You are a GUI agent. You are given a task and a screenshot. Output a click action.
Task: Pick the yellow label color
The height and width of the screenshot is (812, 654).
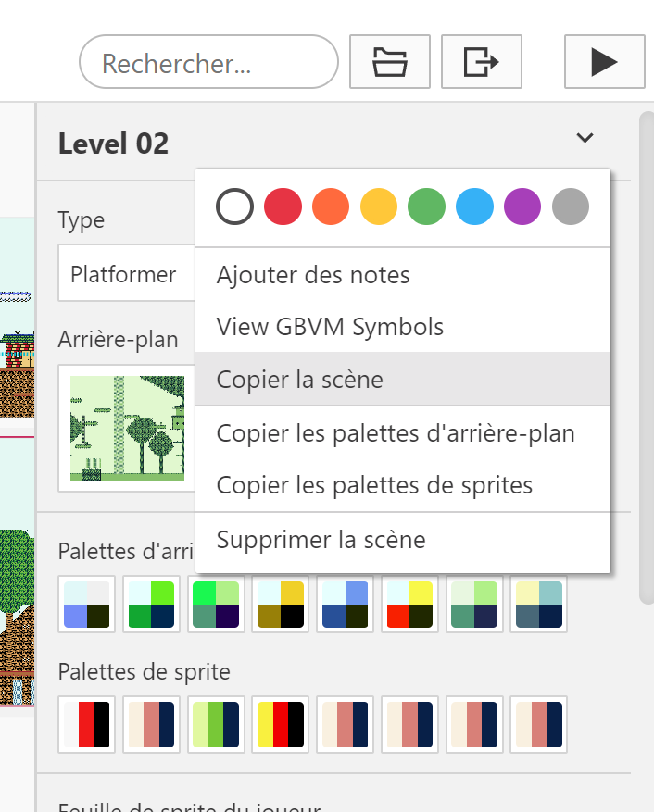379,206
